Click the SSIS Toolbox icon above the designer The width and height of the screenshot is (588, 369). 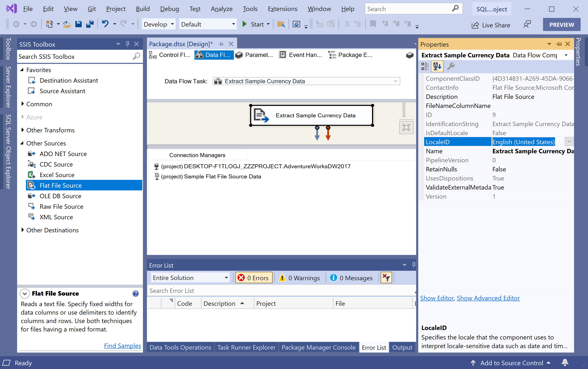410,55
